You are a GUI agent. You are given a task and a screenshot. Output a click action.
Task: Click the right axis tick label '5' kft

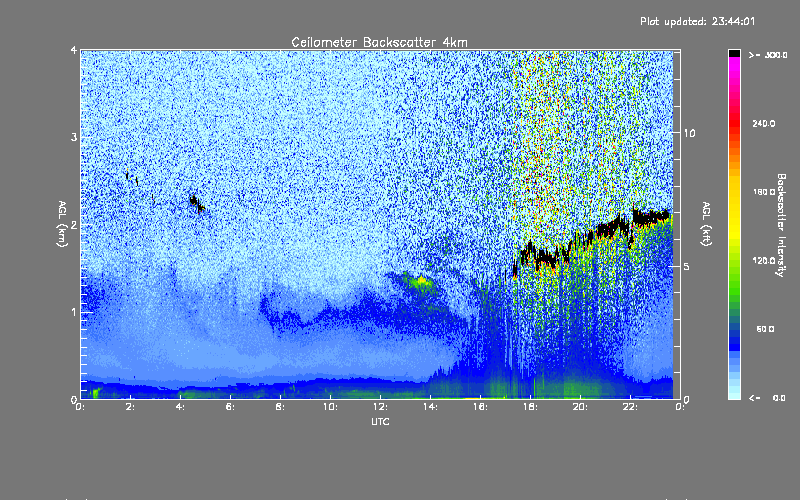tap(686, 266)
